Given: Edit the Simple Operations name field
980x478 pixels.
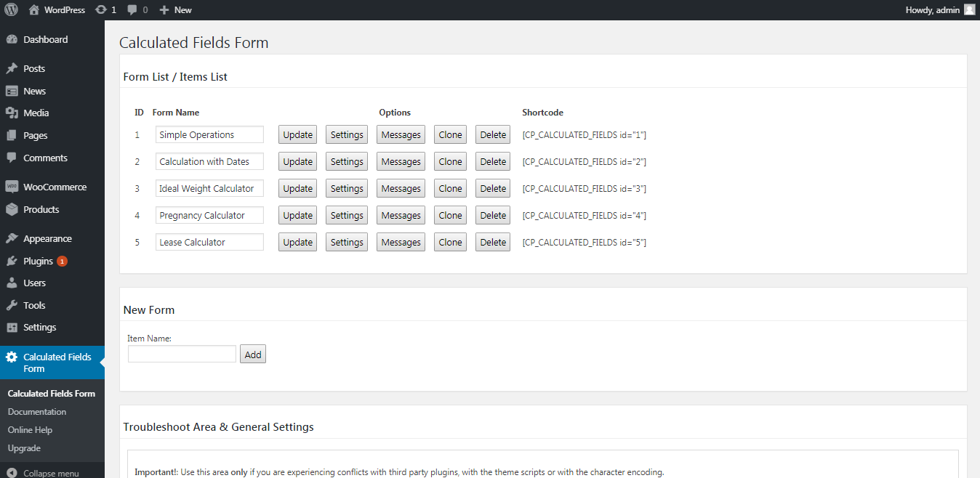Looking at the screenshot, I should pyautogui.click(x=209, y=134).
